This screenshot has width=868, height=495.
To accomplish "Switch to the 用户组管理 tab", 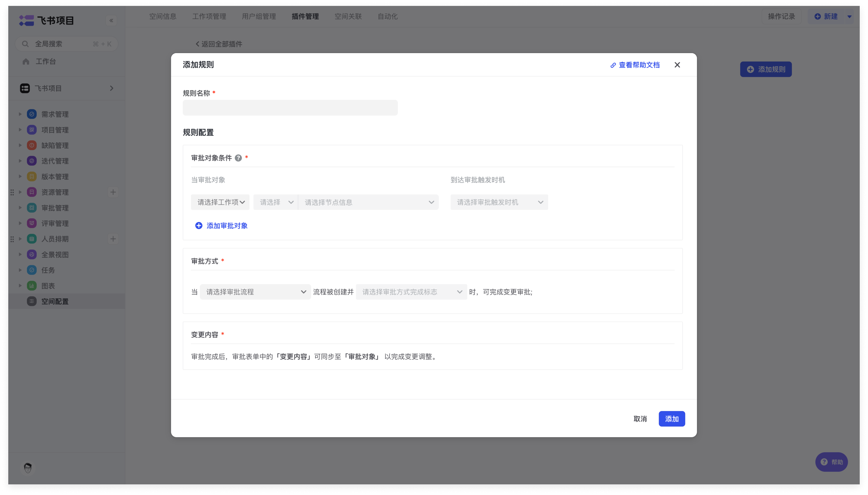I will pos(259,16).
